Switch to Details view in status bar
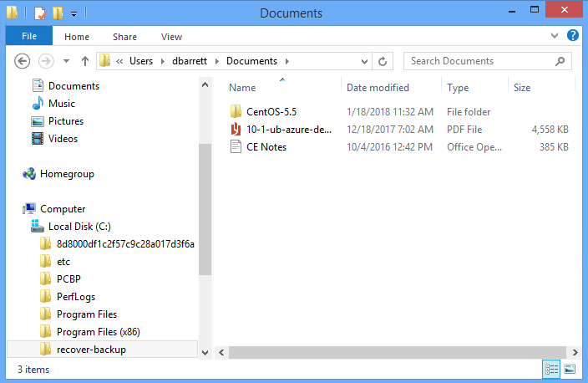Viewport: 588px width, 383px height. (551, 369)
